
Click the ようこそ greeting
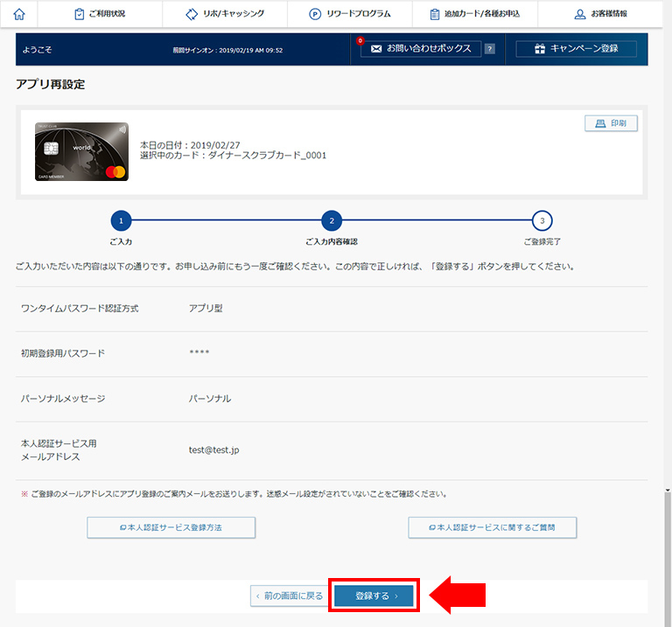[x=38, y=50]
